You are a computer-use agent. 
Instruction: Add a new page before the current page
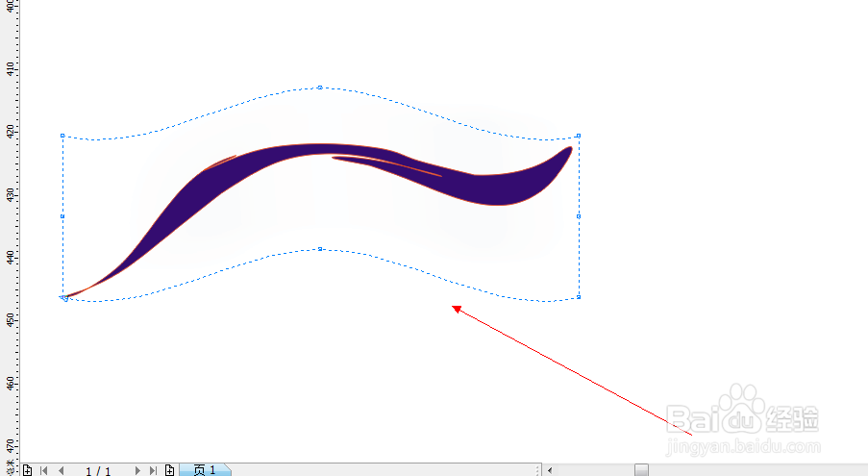coord(27,470)
